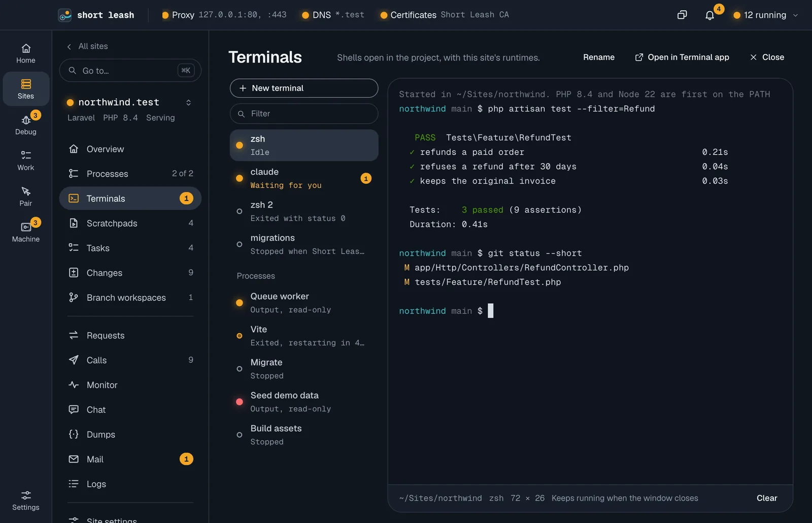Create a New terminal

304,88
